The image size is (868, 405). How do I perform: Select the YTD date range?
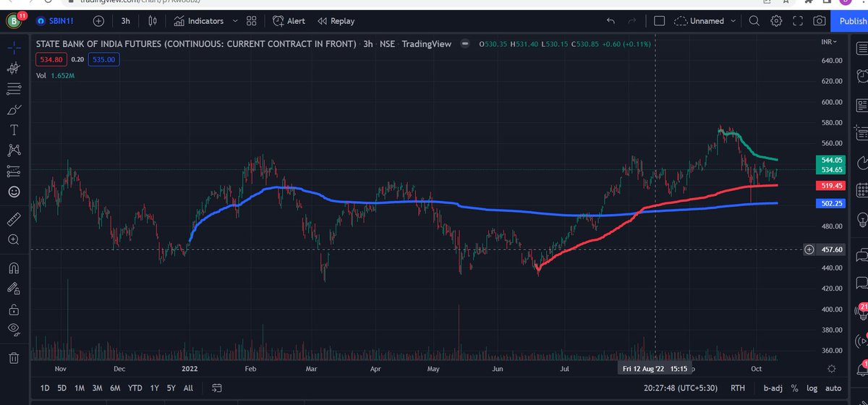pos(135,388)
